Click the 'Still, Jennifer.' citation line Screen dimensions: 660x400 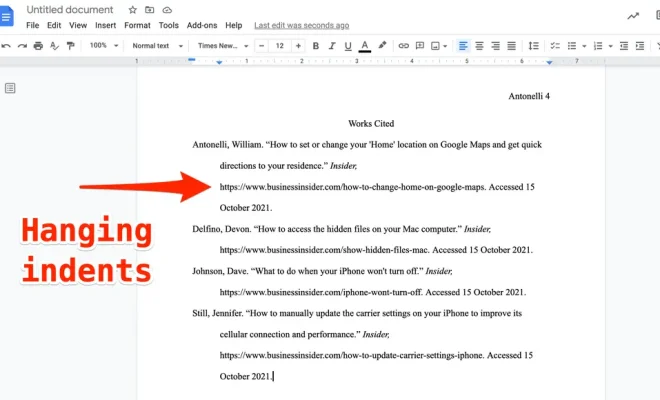pyautogui.click(x=357, y=313)
